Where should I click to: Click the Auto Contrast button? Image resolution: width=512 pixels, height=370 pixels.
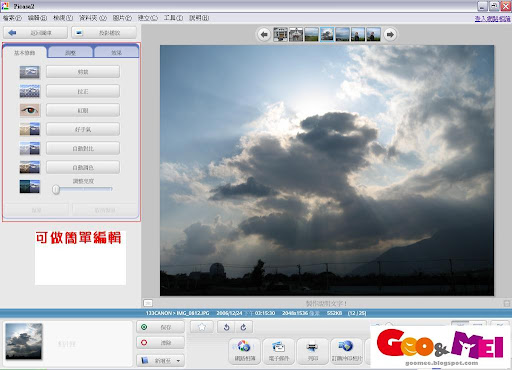tap(83, 148)
